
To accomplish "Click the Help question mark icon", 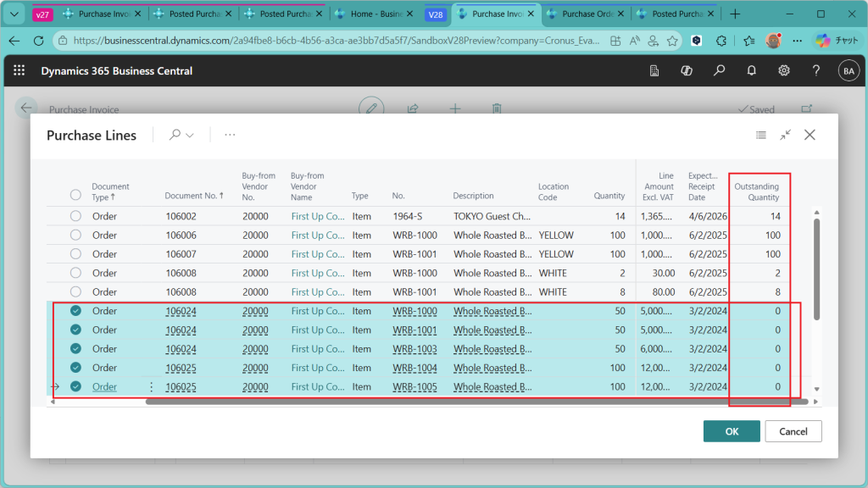I will click(815, 71).
